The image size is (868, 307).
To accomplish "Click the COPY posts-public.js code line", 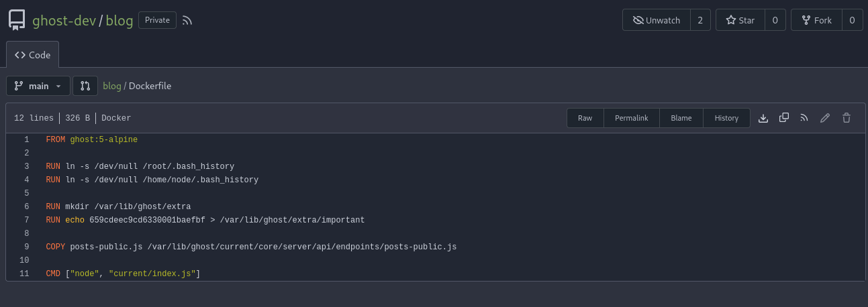I will click(x=251, y=247).
